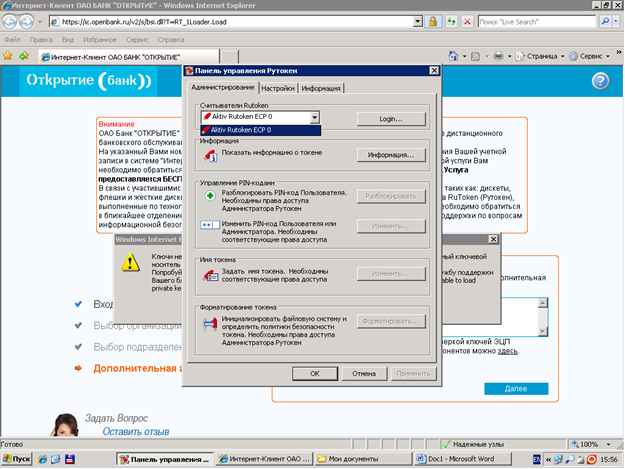
Task: Click the change PIN-code icon
Action: [210, 227]
